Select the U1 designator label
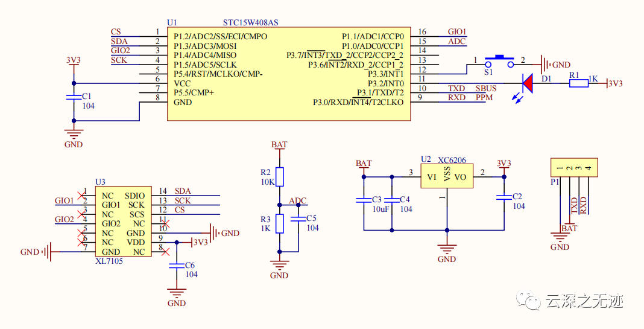The width and height of the screenshot is (644, 329). pyautogui.click(x=172, y=22)
